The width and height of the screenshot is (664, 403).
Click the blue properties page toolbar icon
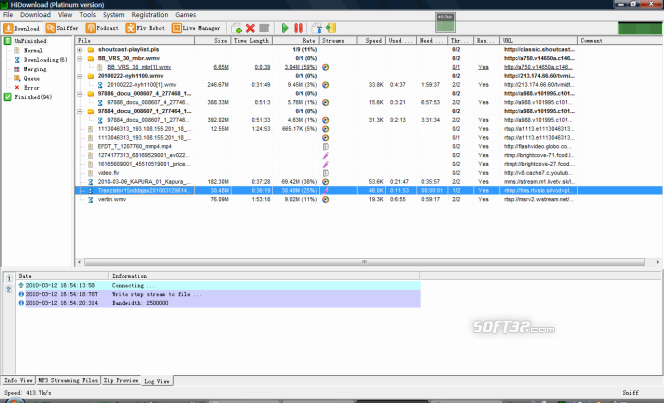pyautogui.click(x=317, y=28)
